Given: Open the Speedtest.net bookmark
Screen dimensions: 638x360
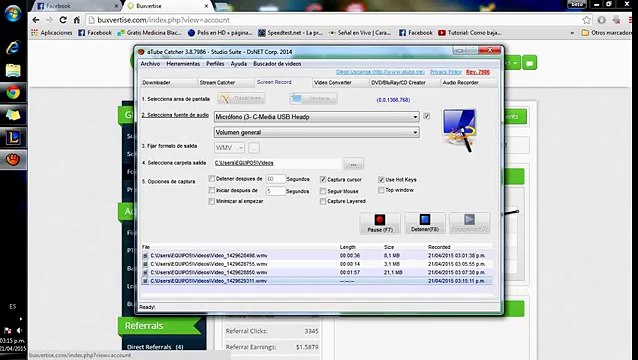Looking at the screenshot, I should click(290, 33).
